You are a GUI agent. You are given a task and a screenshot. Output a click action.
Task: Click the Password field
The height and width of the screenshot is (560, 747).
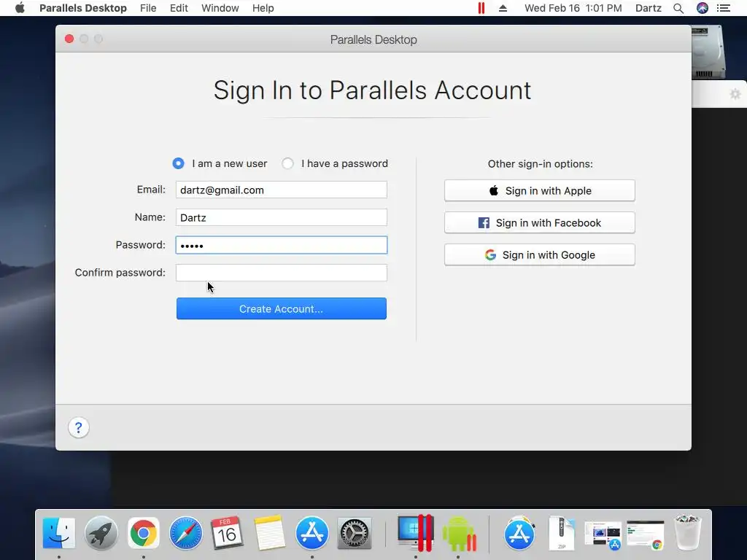coord(281,245)
